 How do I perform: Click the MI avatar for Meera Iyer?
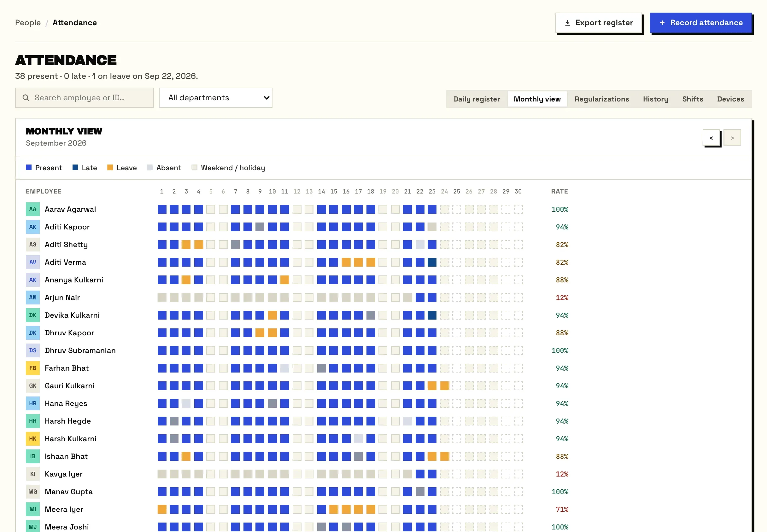point(33,510)
